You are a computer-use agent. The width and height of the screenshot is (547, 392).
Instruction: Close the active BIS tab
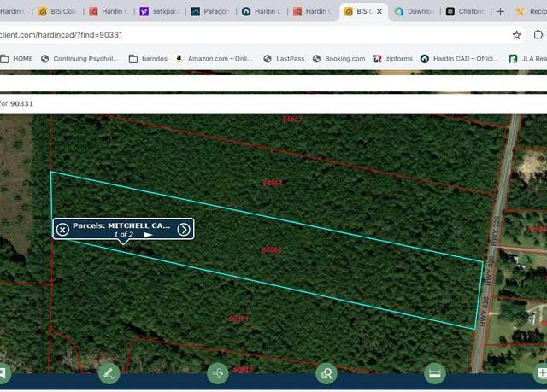pyautogui.click(x=379, y=11)
